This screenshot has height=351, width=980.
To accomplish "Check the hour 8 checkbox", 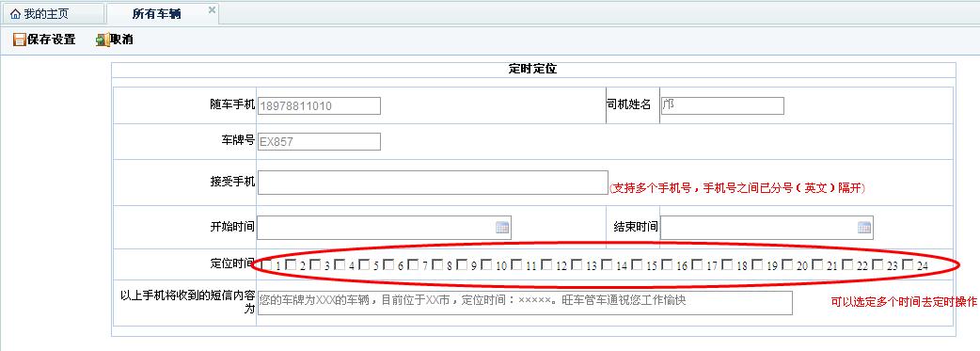I will pyautogui.click(x=437, y=265).
